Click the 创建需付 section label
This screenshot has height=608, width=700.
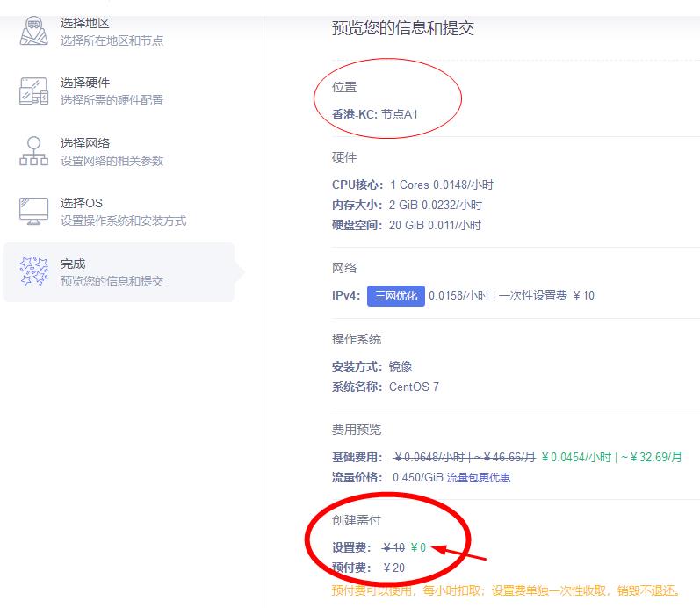click(357, 520)
